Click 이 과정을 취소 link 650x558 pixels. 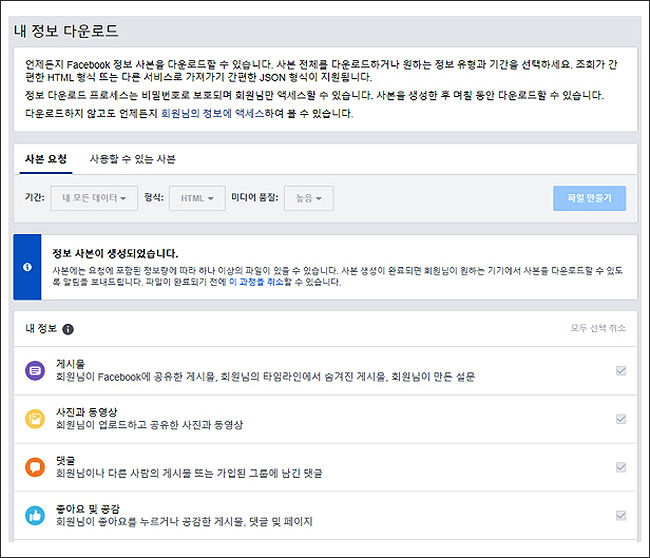(x=256, y=282)
